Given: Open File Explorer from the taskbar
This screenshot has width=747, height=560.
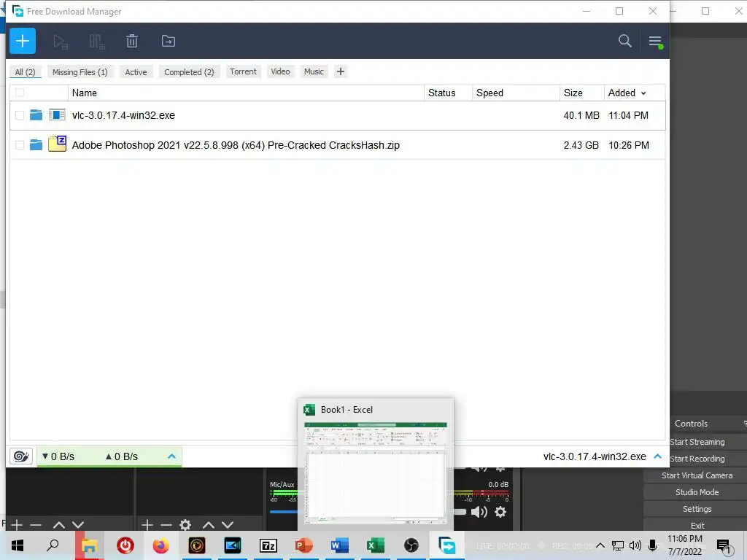Looking at the screenshot, I should [x=89, y=545].
